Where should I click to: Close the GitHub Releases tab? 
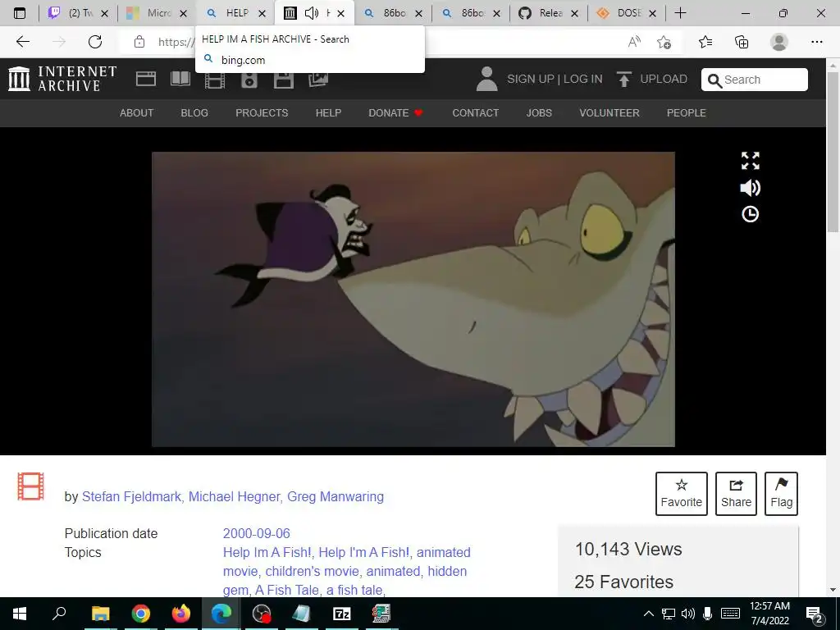[x=575, y=13]
